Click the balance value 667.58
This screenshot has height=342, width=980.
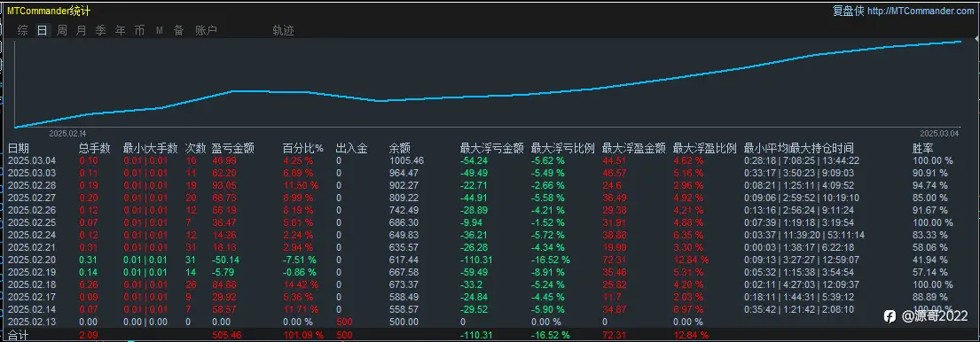404,273
